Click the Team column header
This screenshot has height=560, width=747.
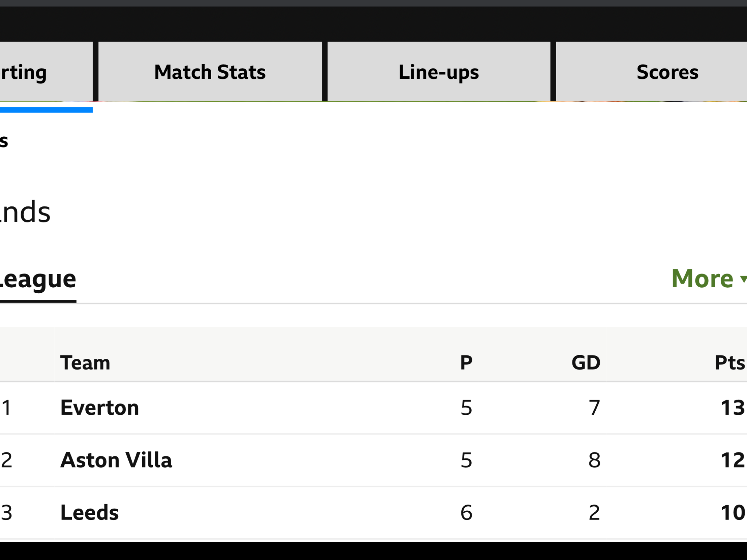tap(85, 363)
